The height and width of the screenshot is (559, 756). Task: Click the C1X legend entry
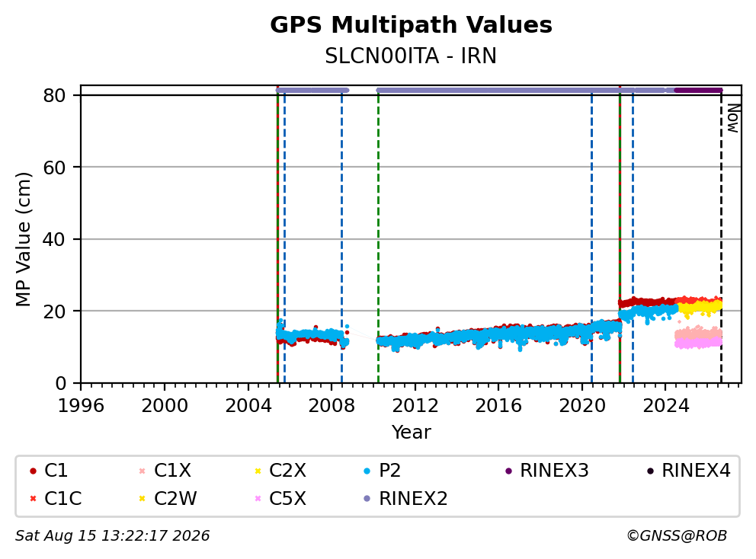coord(165,471)
